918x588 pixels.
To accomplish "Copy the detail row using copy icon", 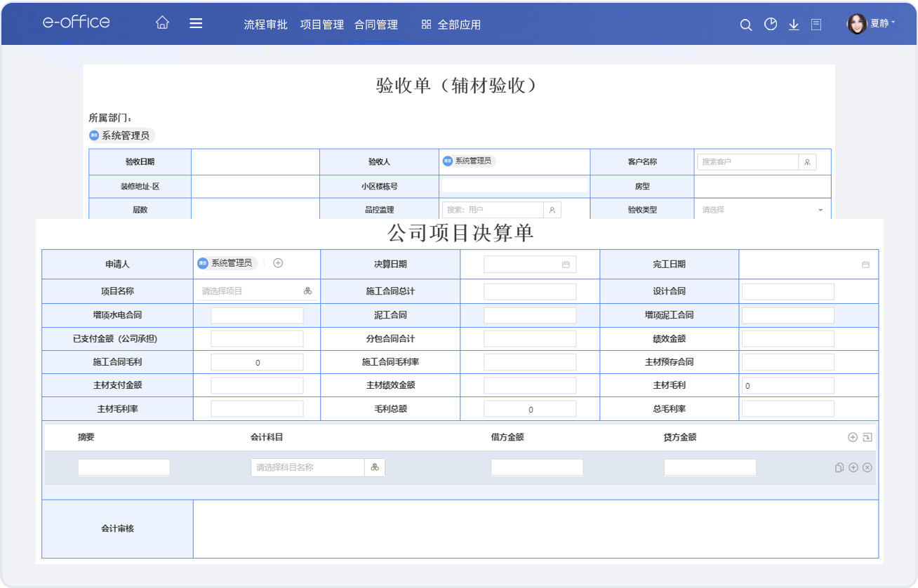I will pos(839,467).
